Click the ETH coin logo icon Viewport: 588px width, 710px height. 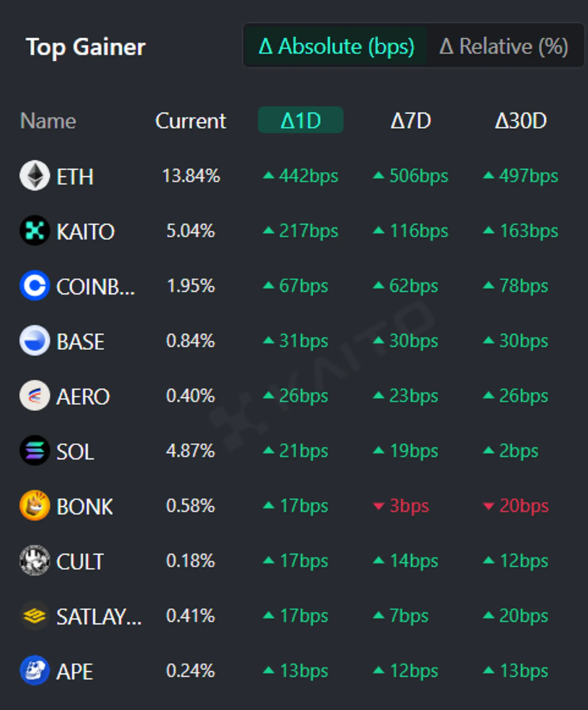click(x=34, y=176)
